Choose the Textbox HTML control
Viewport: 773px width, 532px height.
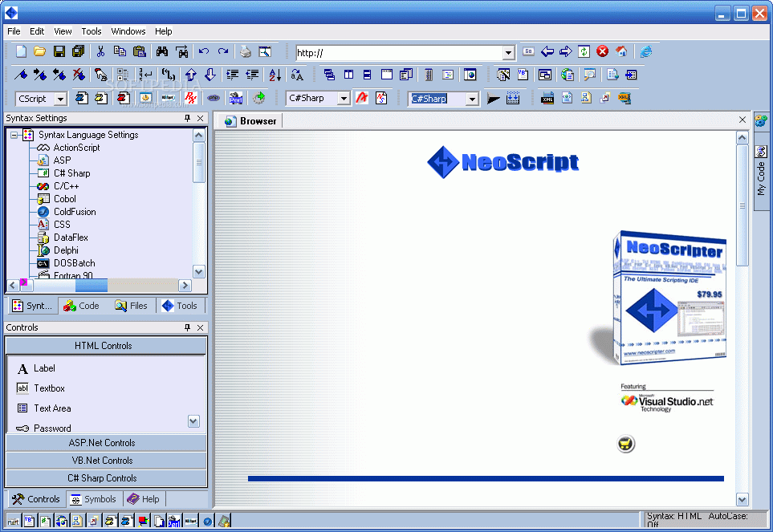pos(49,388)
